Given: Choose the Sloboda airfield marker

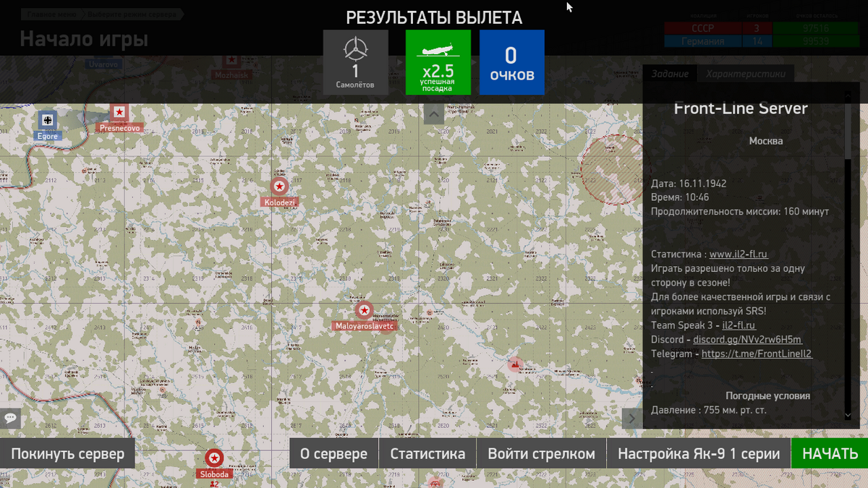Looking at the screenshot, I should pos(213,458).
